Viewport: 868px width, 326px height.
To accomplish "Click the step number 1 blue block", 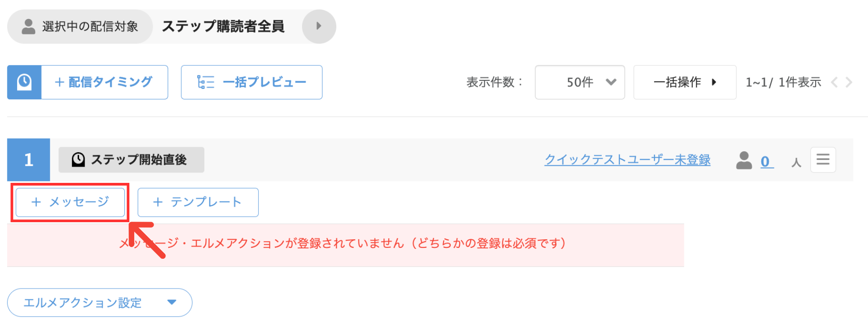I will click(x=28, y=160).
